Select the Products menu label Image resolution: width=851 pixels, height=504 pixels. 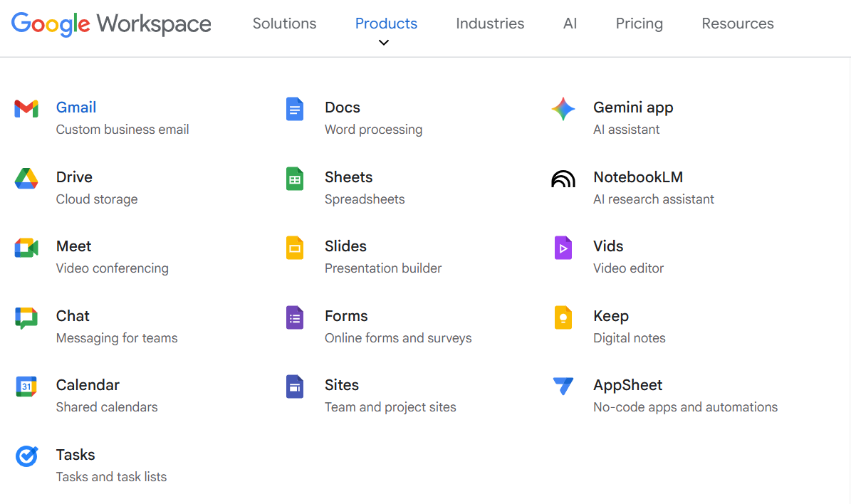(386, 23)
